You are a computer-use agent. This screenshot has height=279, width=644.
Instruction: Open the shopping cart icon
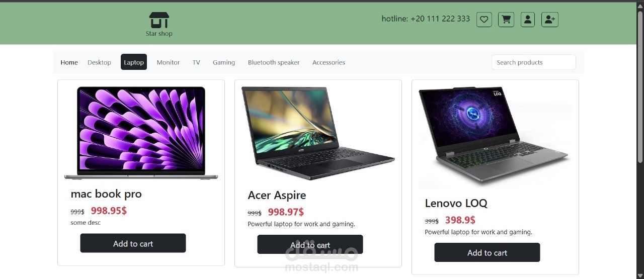506,20
